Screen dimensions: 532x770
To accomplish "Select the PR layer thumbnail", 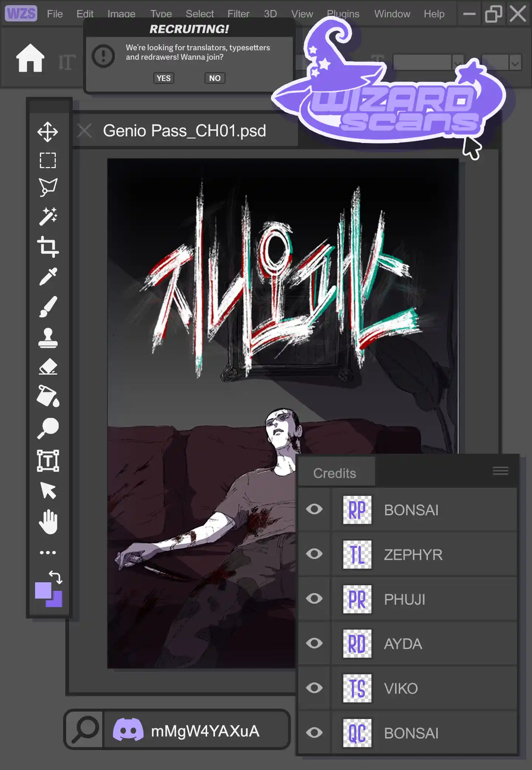I will 357,599.
